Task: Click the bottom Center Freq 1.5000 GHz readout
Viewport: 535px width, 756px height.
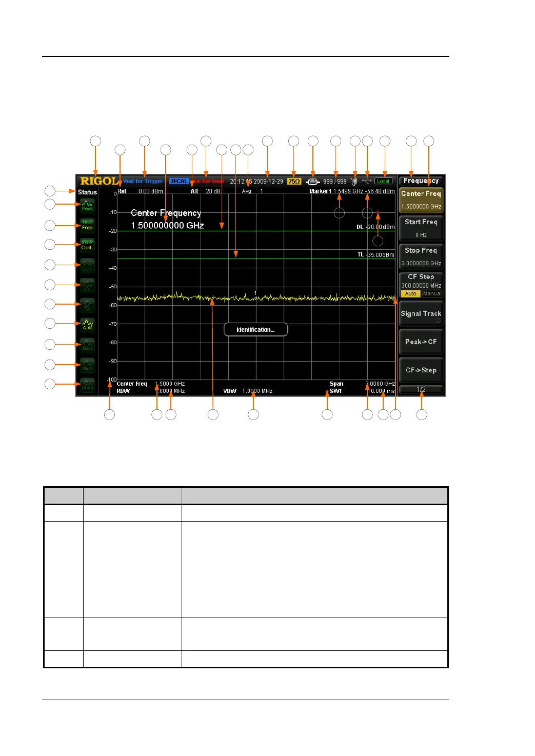Action: (151, 384)
